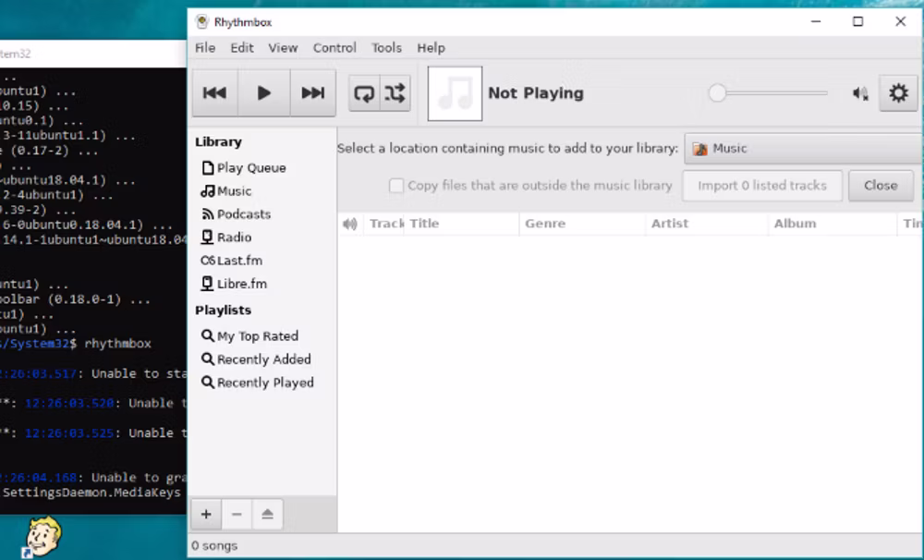Image resolution: width=924 pixels, height=560 pixels.
Task: Open the Edit menu
Action: pos(241,48)
